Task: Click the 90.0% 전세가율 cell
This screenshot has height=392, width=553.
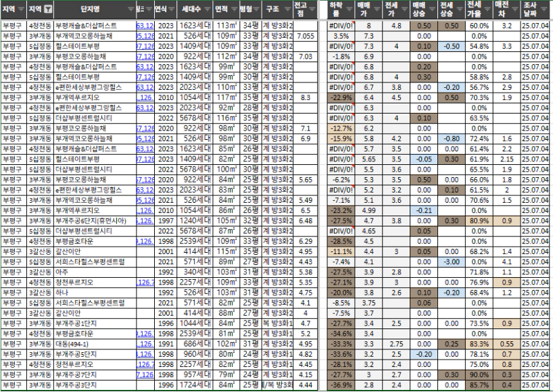Action: point(479,374)
